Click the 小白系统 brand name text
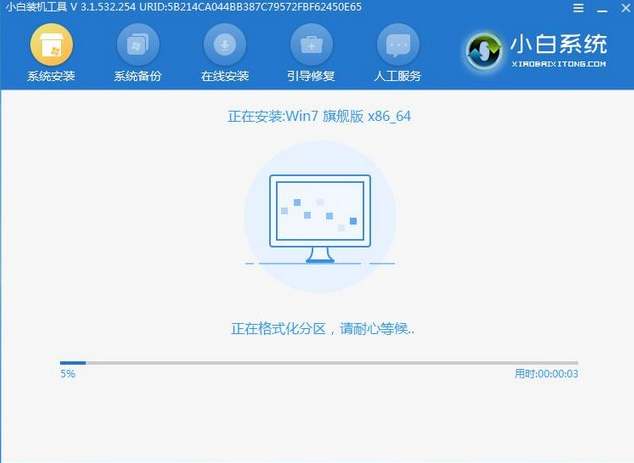 click(558, 44)
